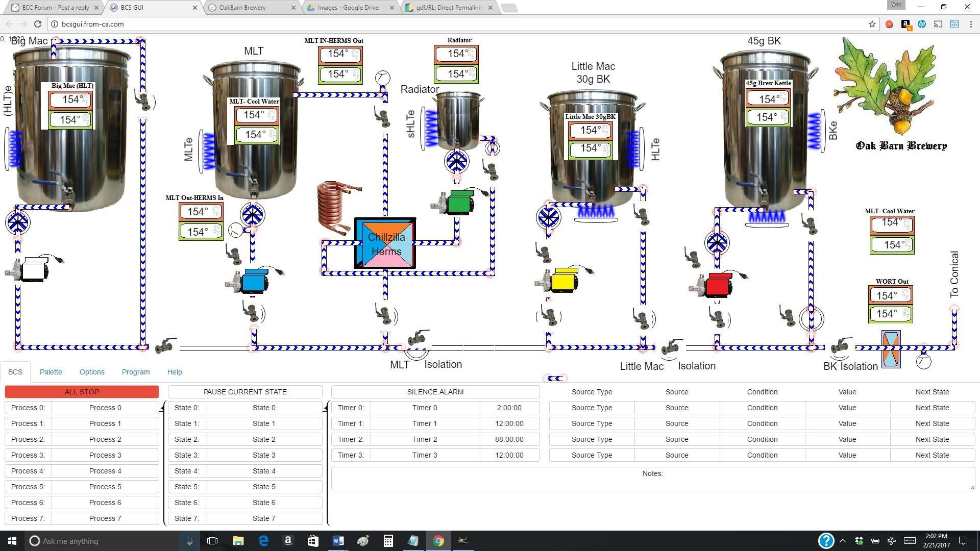The width and height of the screenshot is (980, 551).
Task: Click Timer 0 button
Action: tap(425, 408)
